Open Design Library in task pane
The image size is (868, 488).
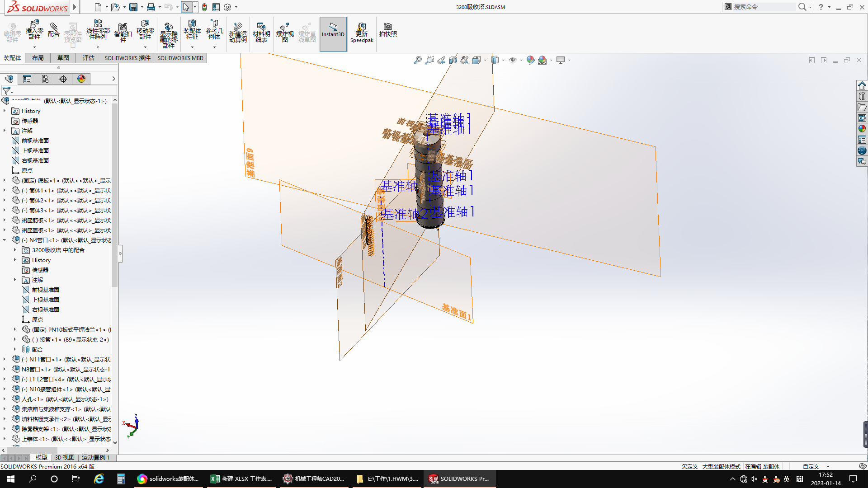pyautogui.click(x=862, y=96)
